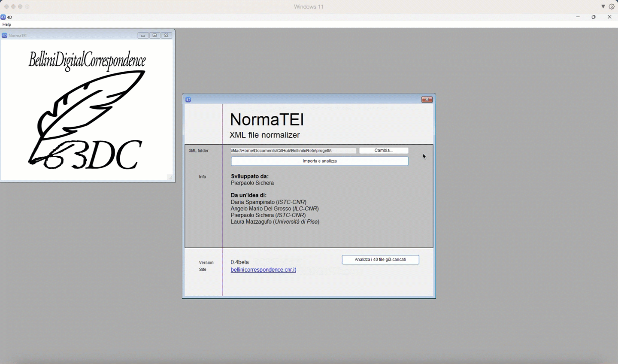Screen dimensions: 618x364
Task: Click resize grip of logo window
Action: click(170, 177)
